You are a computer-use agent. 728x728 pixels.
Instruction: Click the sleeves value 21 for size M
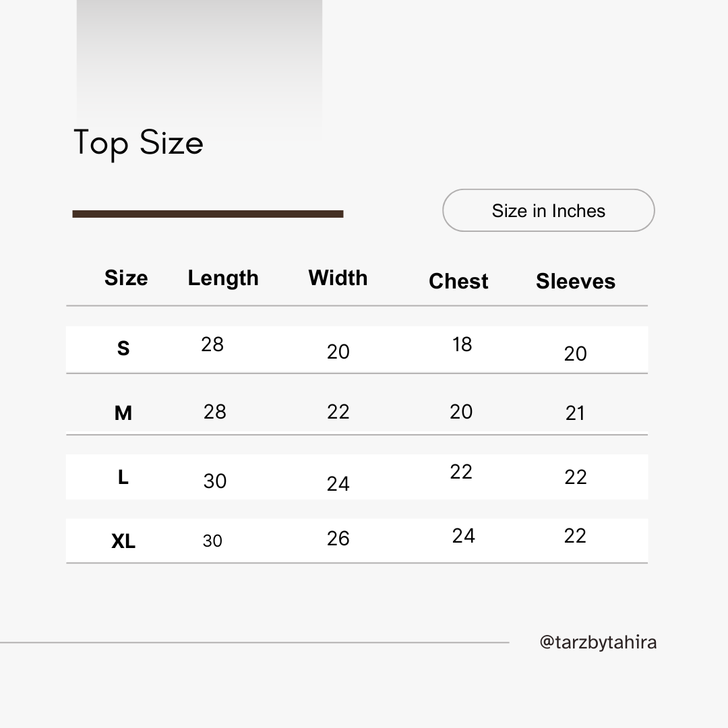(575, 413)
